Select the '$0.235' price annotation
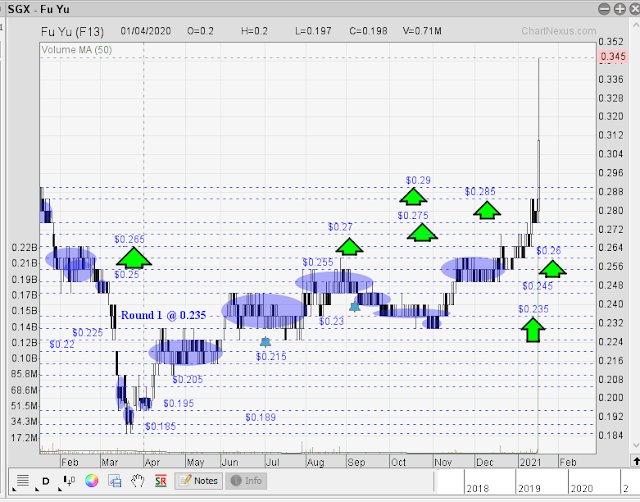 (533, 309)
